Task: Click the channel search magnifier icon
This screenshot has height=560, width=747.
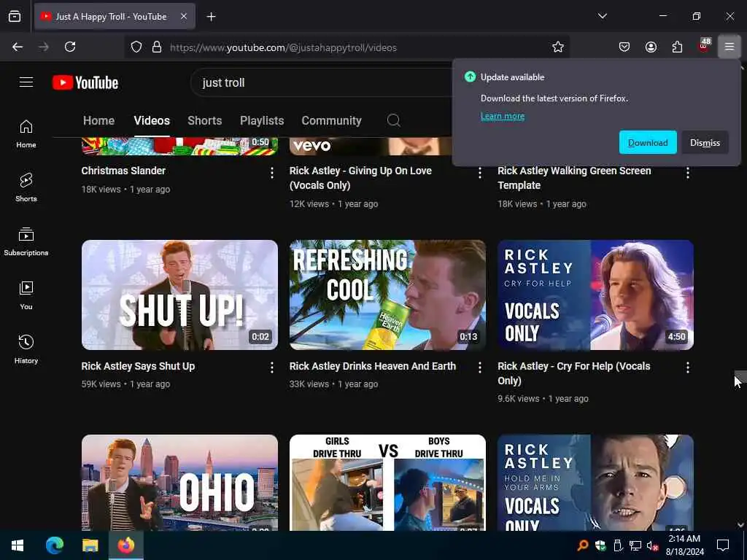Action: coord(393,120)
